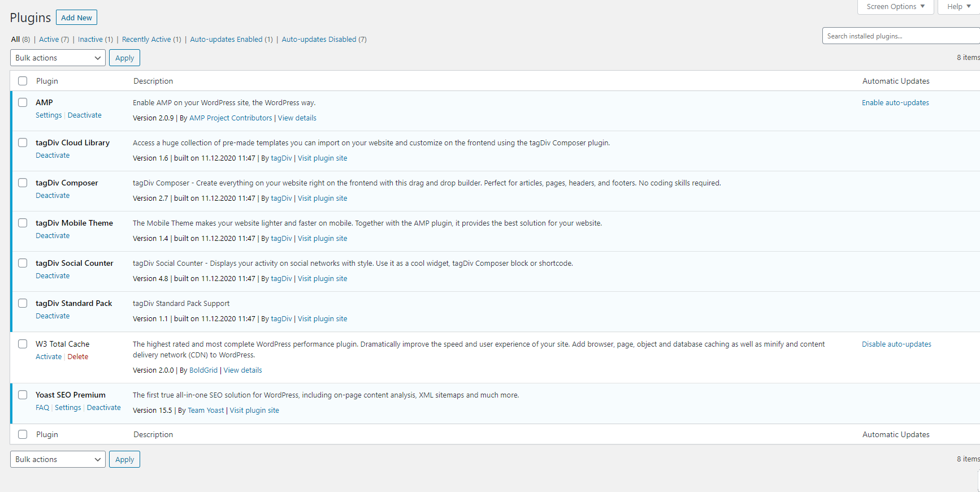The width and height of the screenshot is (980, 492).
Task: Deactivate tagDiv Cloud Library
Action: (x=53, y=156)
